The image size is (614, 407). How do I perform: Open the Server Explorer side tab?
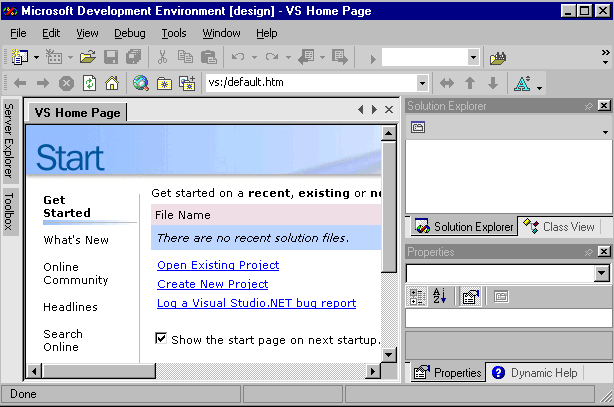(x=9, y=140)
